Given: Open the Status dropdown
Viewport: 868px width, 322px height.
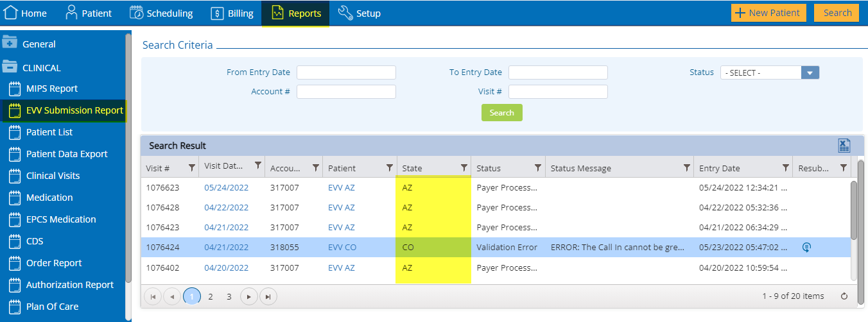Looking at the screenshot, I should (x=810, y=72).
